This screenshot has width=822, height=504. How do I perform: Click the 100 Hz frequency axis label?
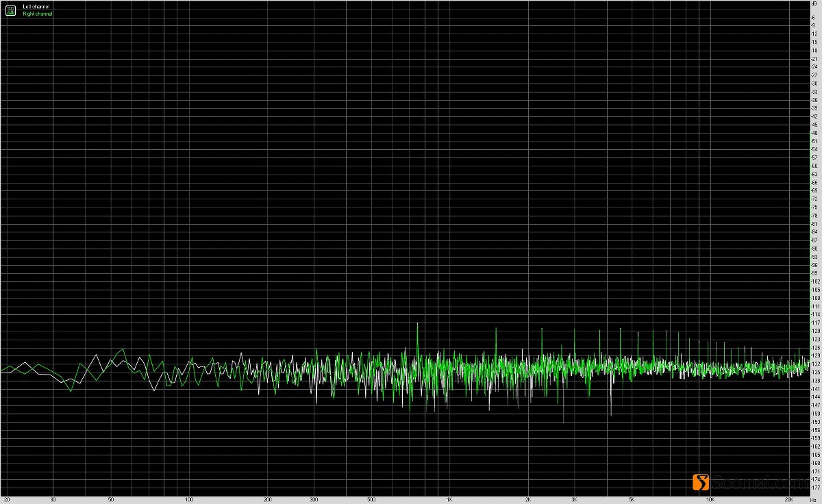point(188,500)
